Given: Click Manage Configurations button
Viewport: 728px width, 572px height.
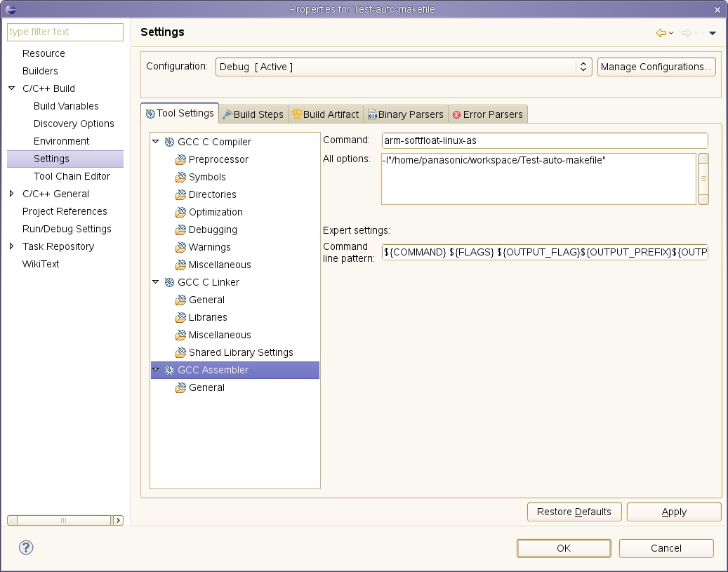Looking at the screenshot, I should pos(656,67).
